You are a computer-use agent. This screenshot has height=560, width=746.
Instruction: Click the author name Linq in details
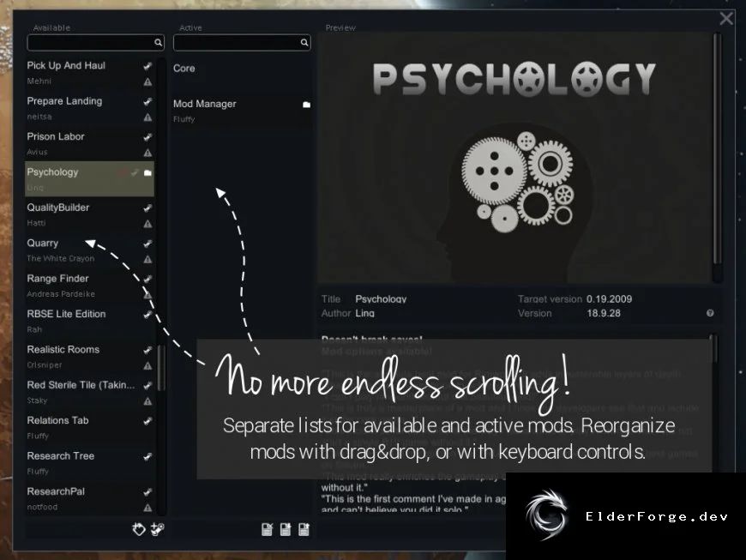[365, 314]
